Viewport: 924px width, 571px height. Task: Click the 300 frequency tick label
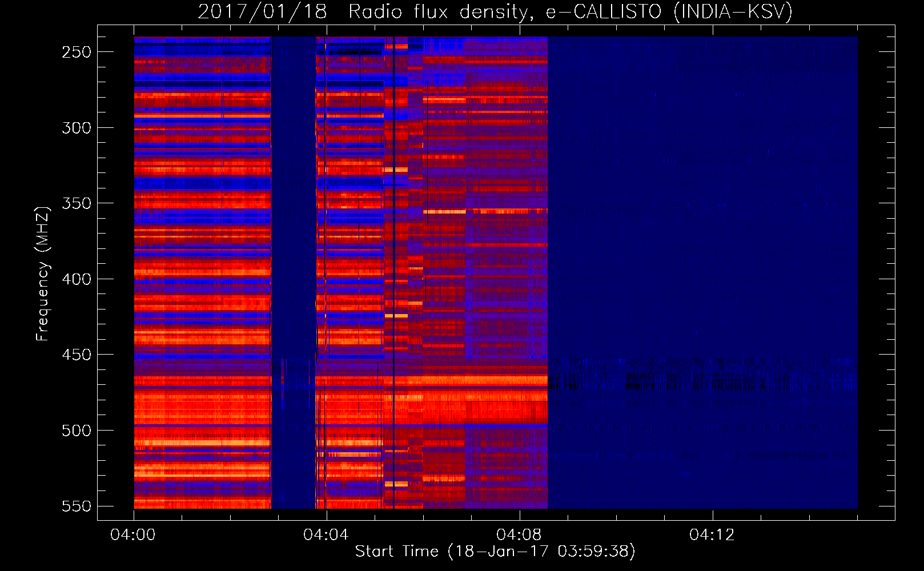click(77, 128)
